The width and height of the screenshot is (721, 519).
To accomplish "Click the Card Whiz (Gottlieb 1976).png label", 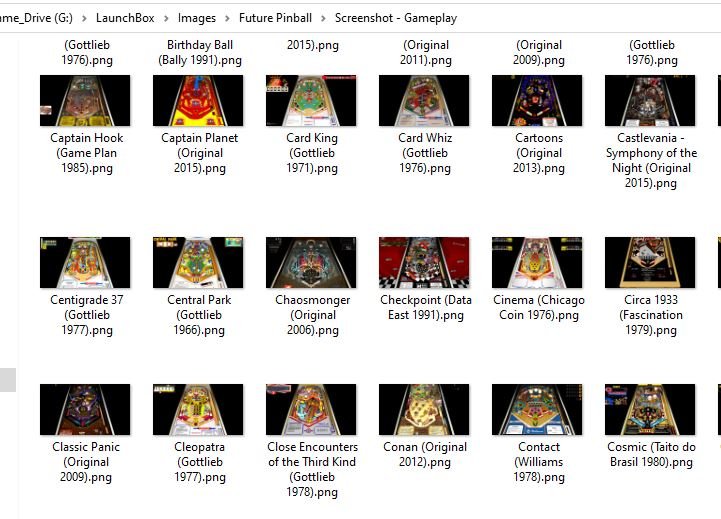I will pyautogui.click(x=425, y=153).
